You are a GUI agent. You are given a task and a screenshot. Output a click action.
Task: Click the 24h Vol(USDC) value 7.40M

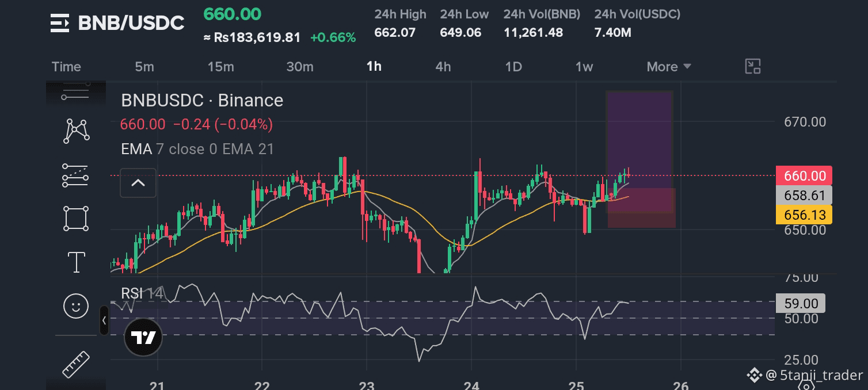pyautogui.click(x=612, y=33)
